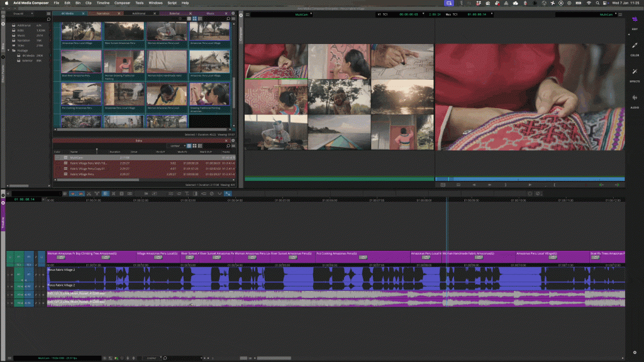
Task: Select the MultiCam sequence row
Action: (x=145, y=158)
